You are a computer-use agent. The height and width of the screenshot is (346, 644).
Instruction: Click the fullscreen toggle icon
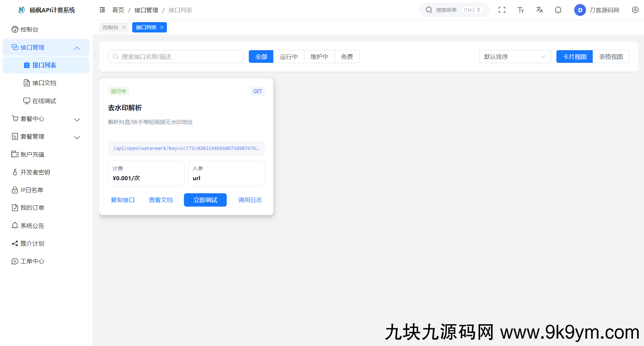pyautogui.click(x=502, y=10)
